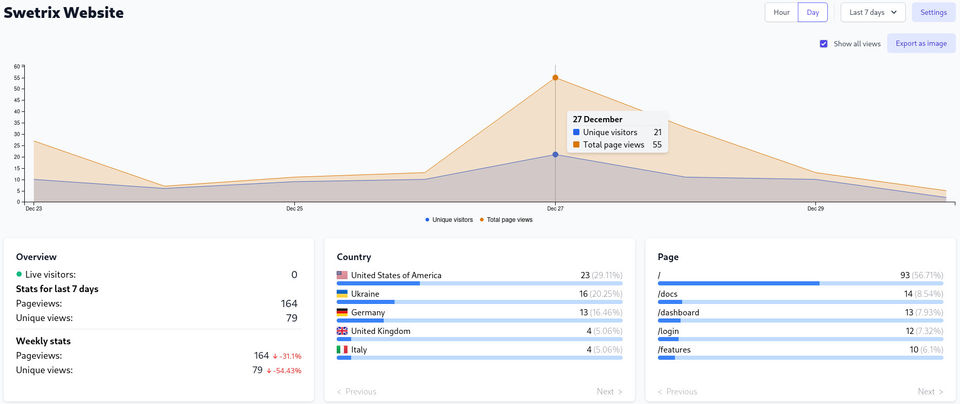Go to Next page in Country panel
960x404 pixels.
pyautogui.click(x=609, y=392)
